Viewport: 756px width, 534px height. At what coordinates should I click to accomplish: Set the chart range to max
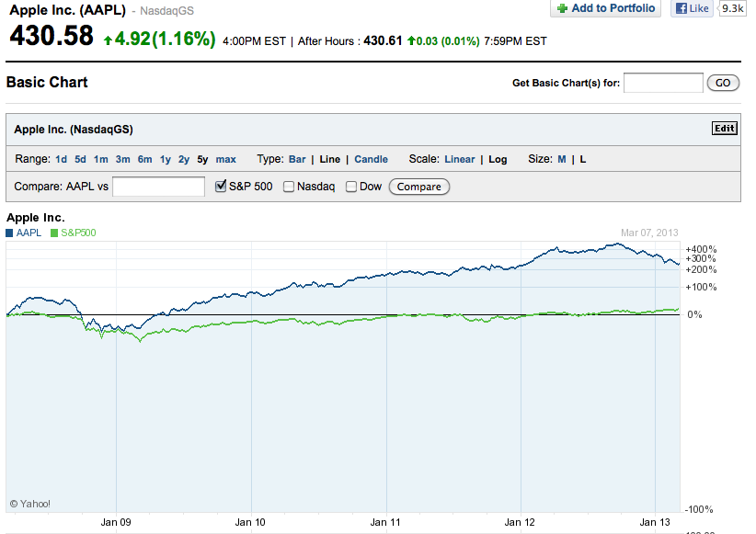tap(225, 159)
